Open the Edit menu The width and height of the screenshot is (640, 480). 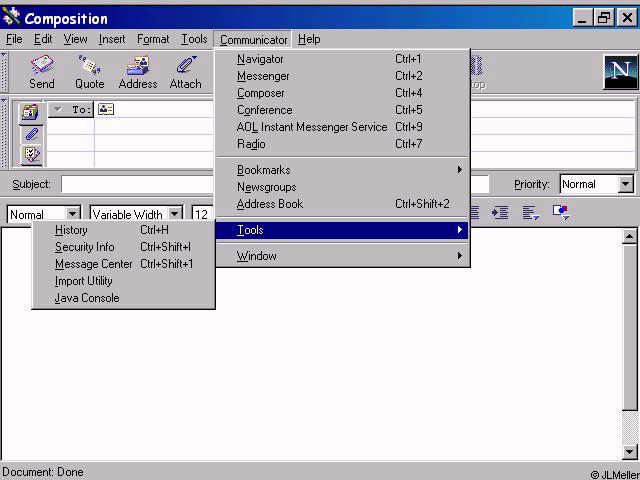(x=43, y=39)
